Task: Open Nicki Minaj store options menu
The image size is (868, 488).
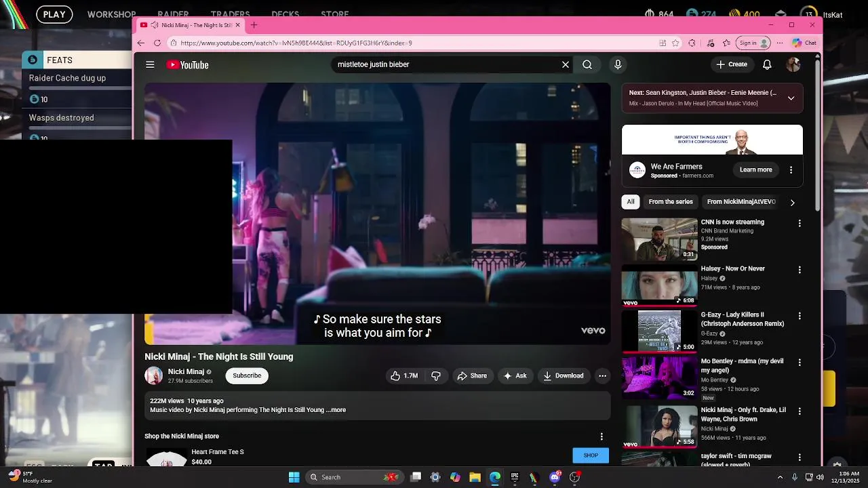Action: click(x=601, y=436)
